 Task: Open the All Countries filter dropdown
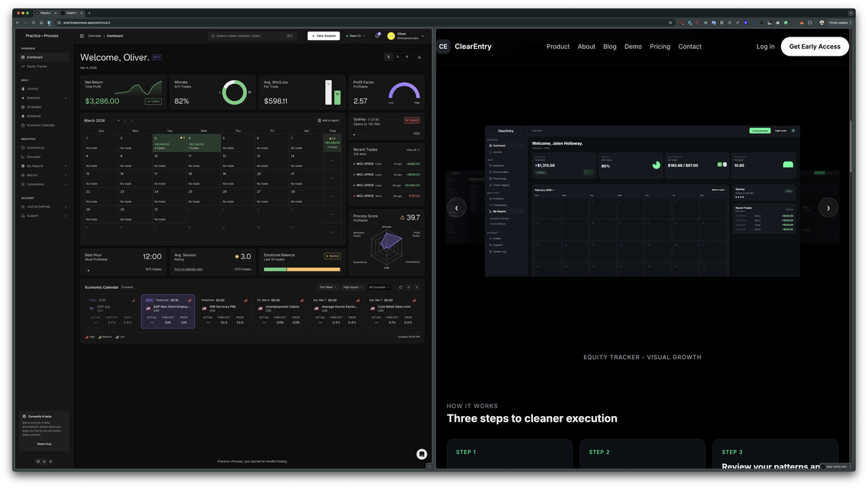(379, 287)
